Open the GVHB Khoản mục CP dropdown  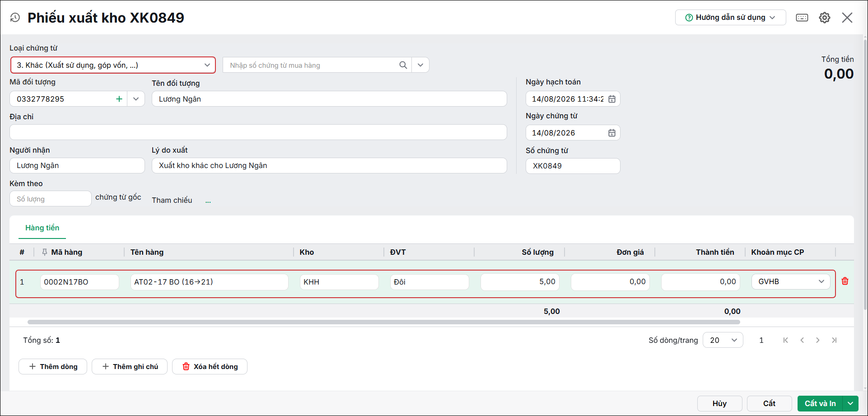tap(791, 281)
